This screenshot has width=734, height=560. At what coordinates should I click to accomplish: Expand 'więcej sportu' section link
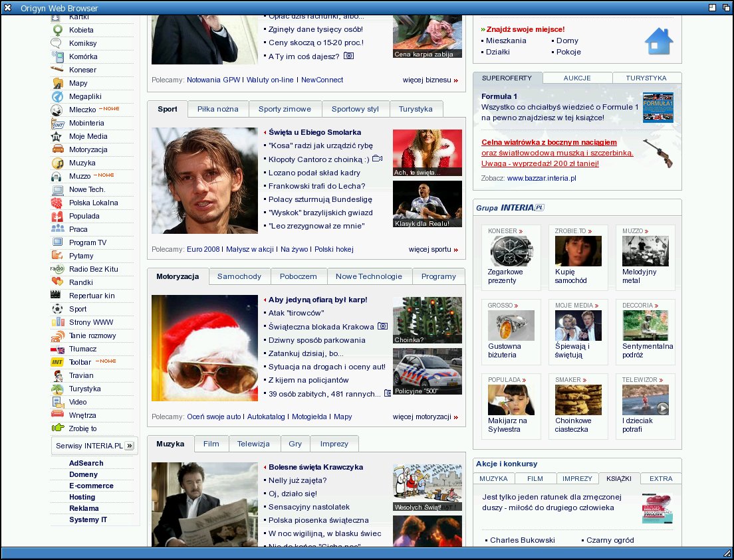(x=433, y=249)
